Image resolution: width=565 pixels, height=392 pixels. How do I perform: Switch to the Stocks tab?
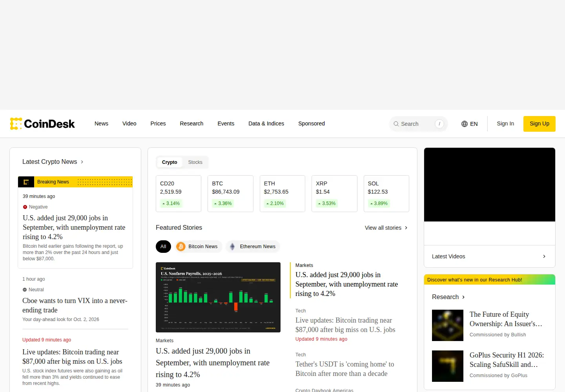click(x=195, y=162)
